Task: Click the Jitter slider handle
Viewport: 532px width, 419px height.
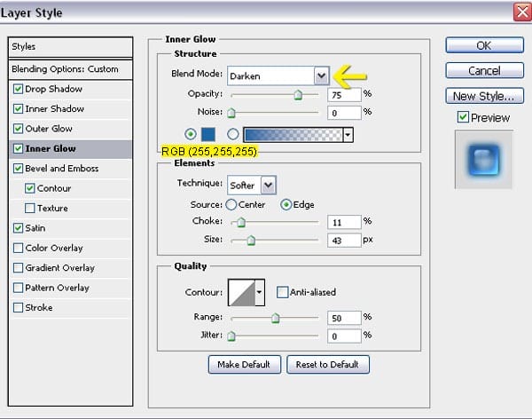Action: [x=231, y=336]
